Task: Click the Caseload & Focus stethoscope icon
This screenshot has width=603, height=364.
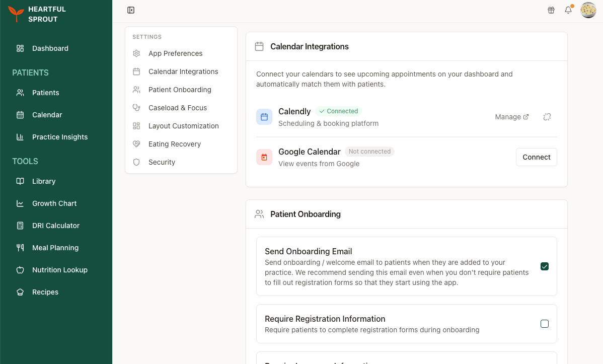Action: 136,108
